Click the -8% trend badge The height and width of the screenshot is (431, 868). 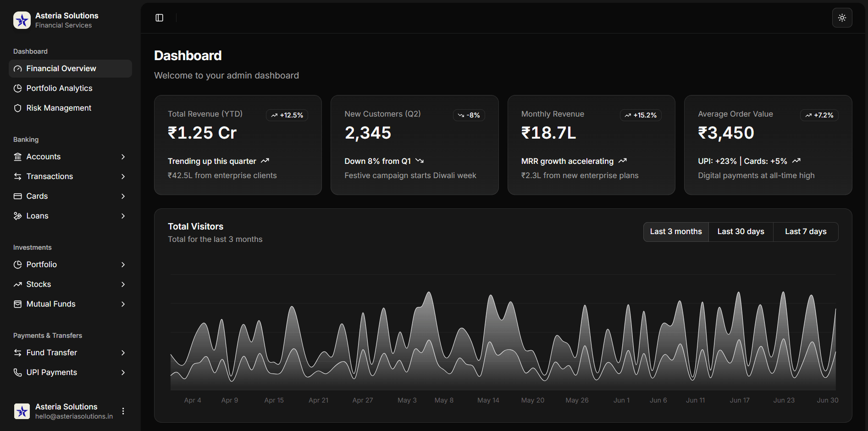click(x=469, y=115)
